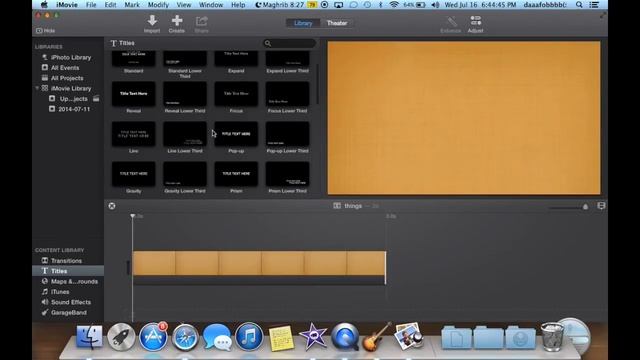This screenshot has height=360, width=640.
Task: Open the Create plus menu
Action: 177,24
